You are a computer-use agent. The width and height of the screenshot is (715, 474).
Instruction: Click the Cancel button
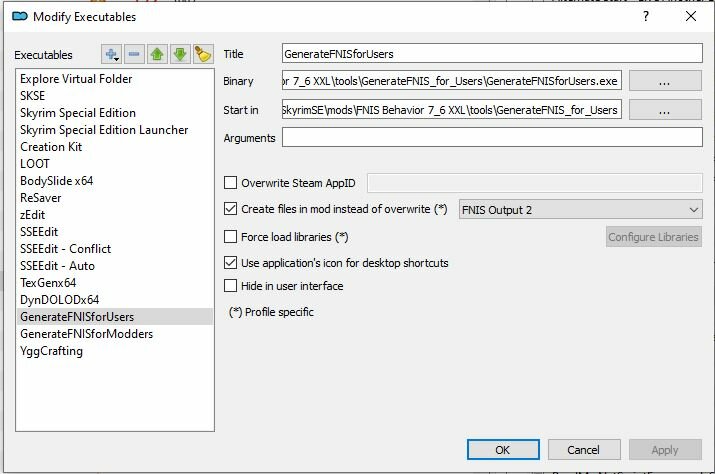[x=584, y=450]
